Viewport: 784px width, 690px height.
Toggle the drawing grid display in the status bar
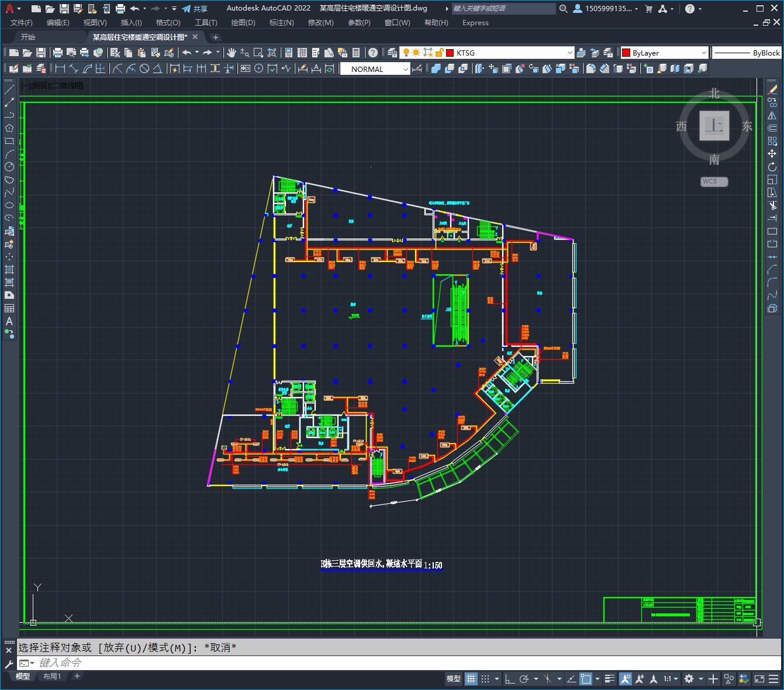(471, 679)
